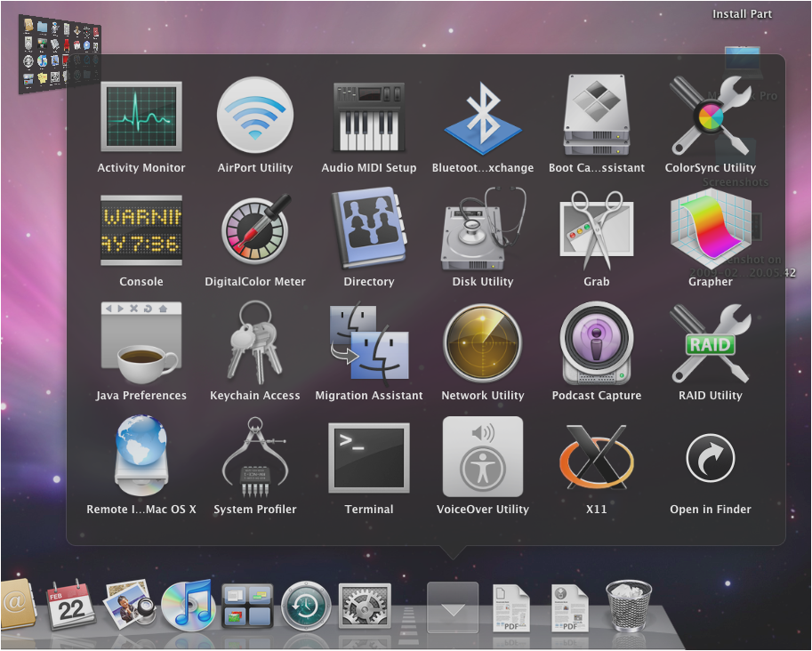The width and height of the screenshot is (812, 651).
Task: Open iCal from the Dock
Action: tap(70, 606)
